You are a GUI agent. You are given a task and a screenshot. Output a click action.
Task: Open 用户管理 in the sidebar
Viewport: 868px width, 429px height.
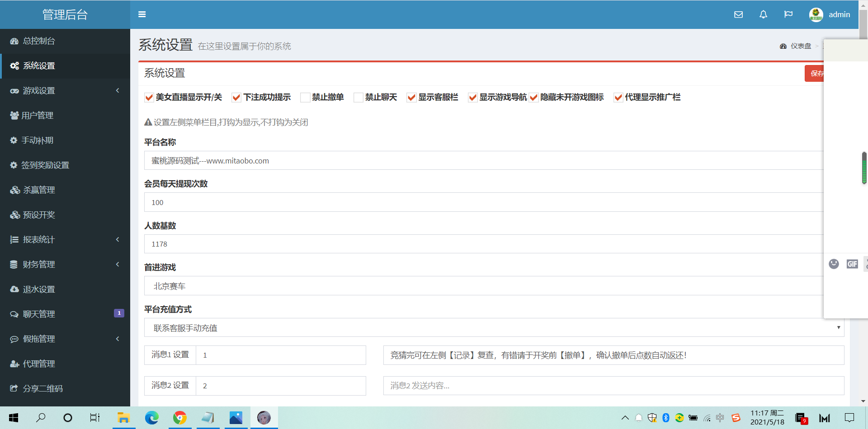[x=38, y=115]
